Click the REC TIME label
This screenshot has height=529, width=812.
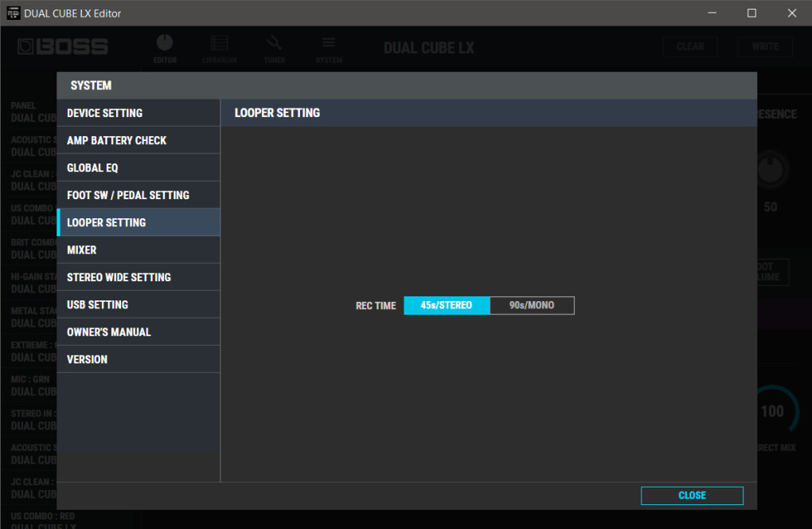coord(376,306)
